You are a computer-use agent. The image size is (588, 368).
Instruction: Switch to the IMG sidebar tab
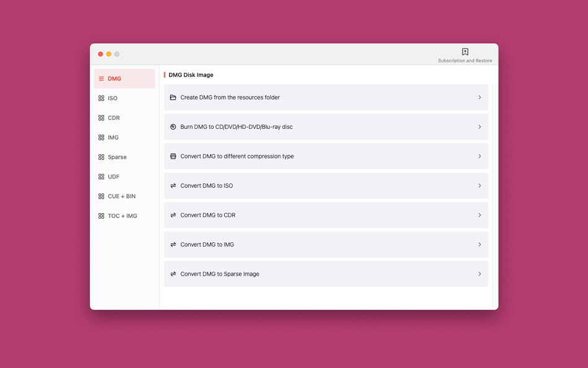pyautogui.click(x=124, y=138)
